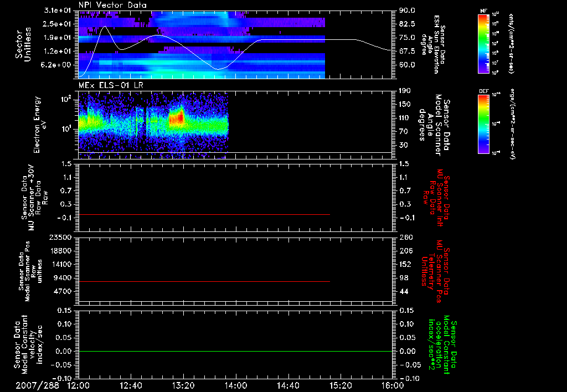The height and width of the screenshot is (392, 567).
Task: Click the 14:40 time axis label
Action: (288, 385)
